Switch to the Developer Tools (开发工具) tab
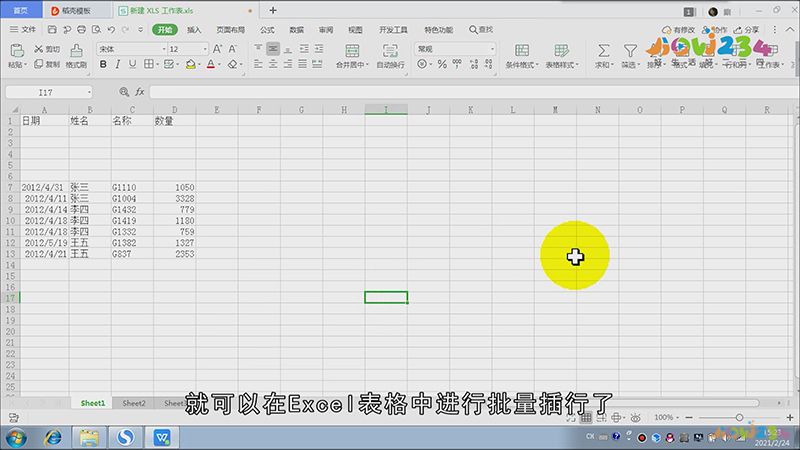Viewport: 800px width, 450px height. click(393, 30)
